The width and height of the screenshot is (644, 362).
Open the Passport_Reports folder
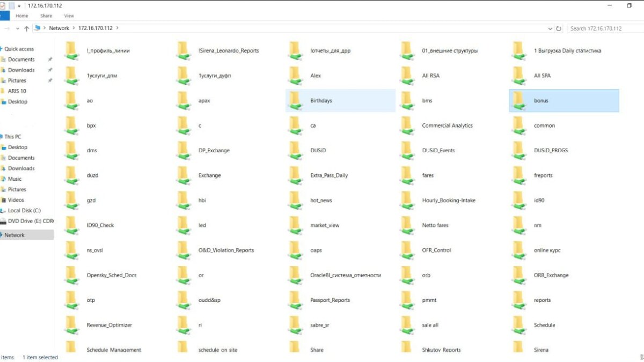coord(330,300)
